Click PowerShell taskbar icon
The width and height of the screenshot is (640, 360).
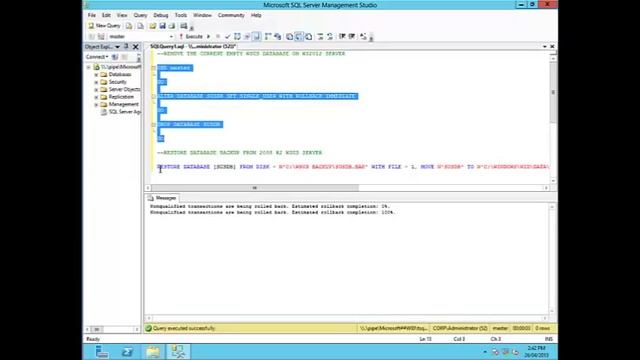click(127, 352)
